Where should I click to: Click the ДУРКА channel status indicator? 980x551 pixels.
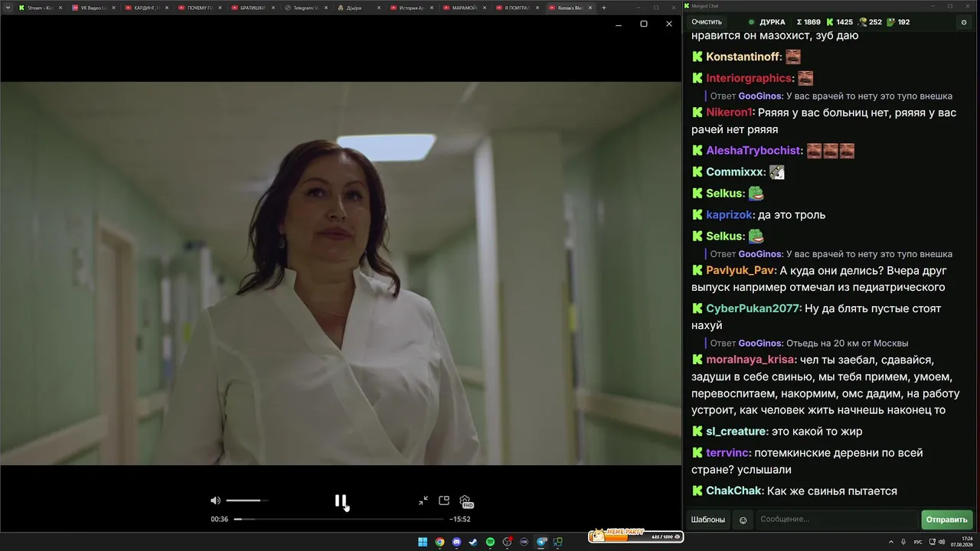767,22
